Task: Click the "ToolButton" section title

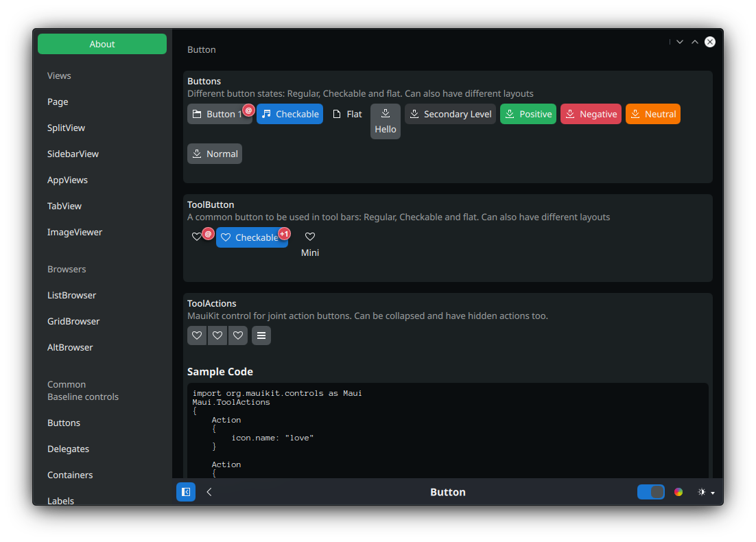Action: tap(211, 205)
